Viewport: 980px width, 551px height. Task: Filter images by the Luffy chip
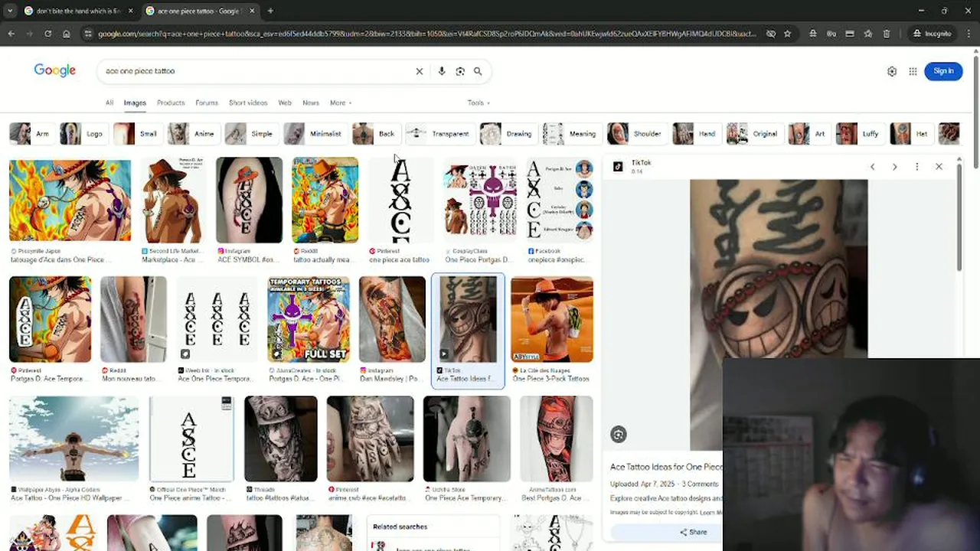859,134
